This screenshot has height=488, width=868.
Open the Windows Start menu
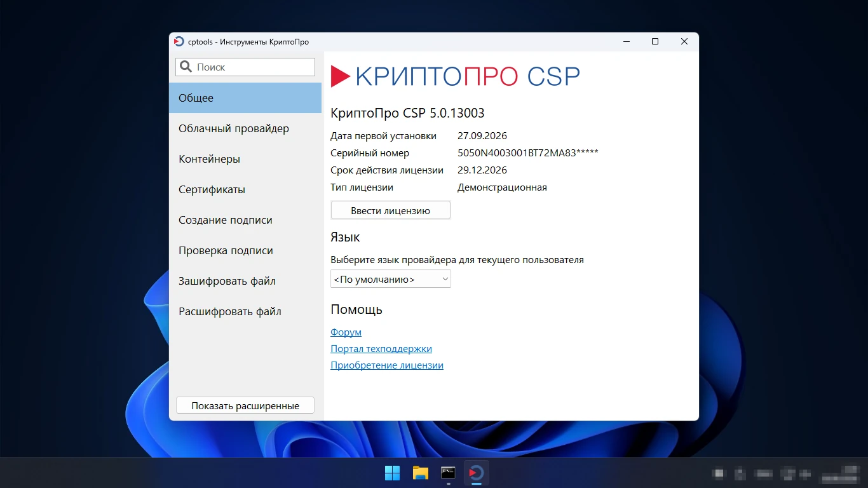coord(392,473)
